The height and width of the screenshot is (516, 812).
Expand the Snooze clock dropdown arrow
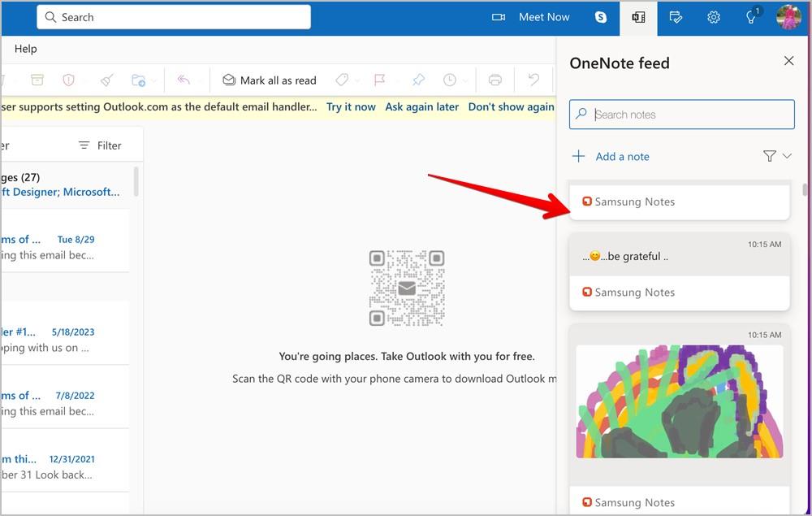465,80
